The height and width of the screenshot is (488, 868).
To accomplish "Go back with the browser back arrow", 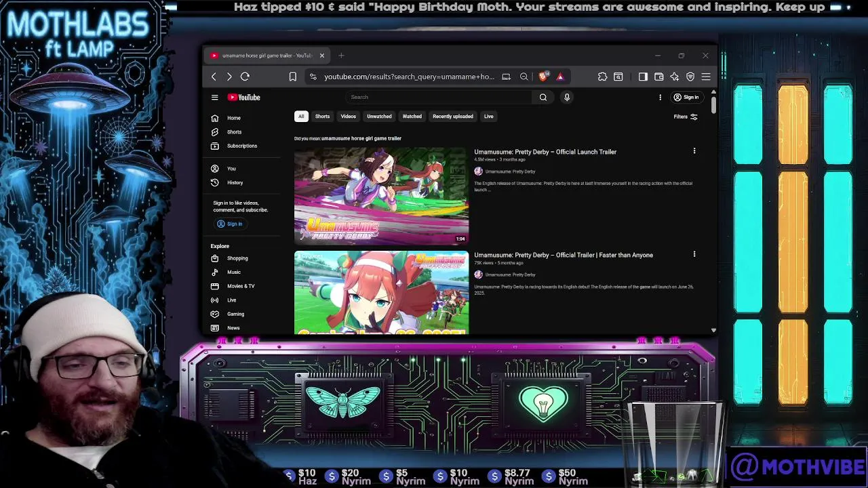I will 214,77.
